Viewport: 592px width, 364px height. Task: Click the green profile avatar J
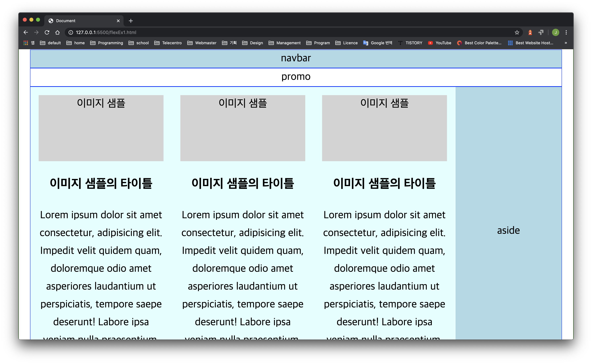[556, 32]
